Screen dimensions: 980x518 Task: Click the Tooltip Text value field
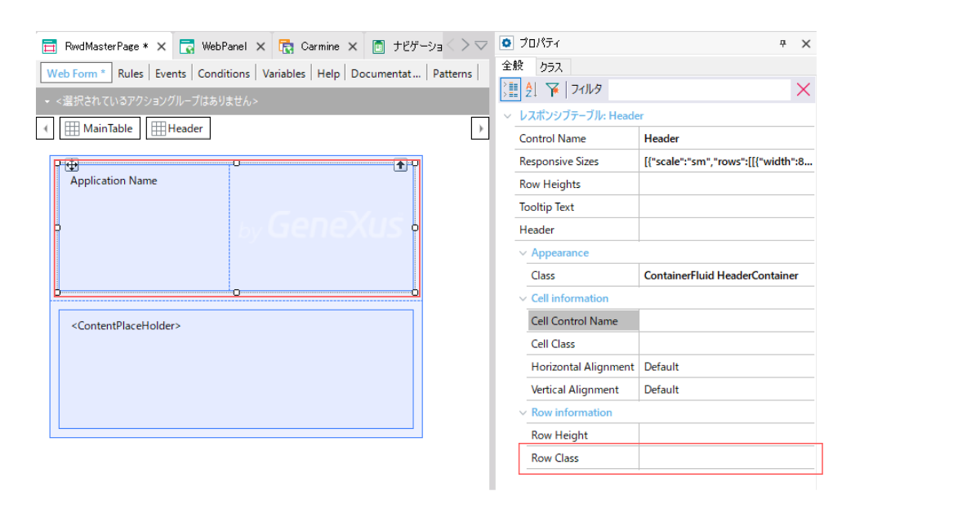(727, 207)
